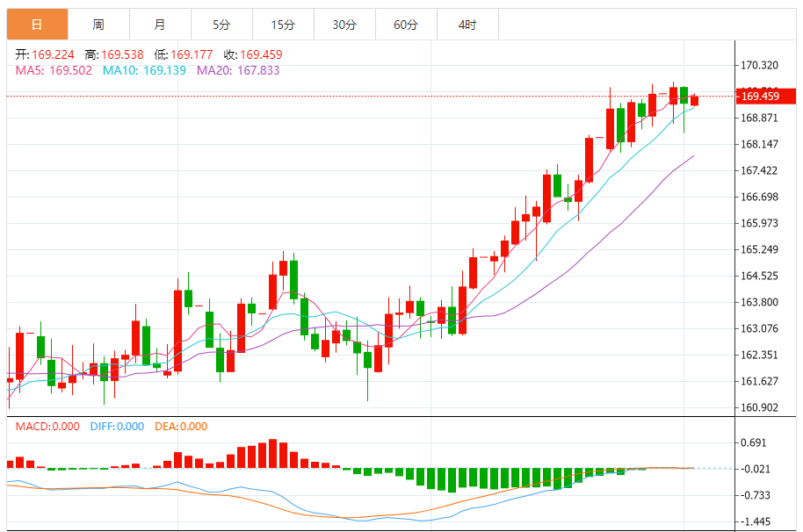Screen dimensions: 803x532
Task: Open the 4时 four-hour tab
Action: [467, 25]
